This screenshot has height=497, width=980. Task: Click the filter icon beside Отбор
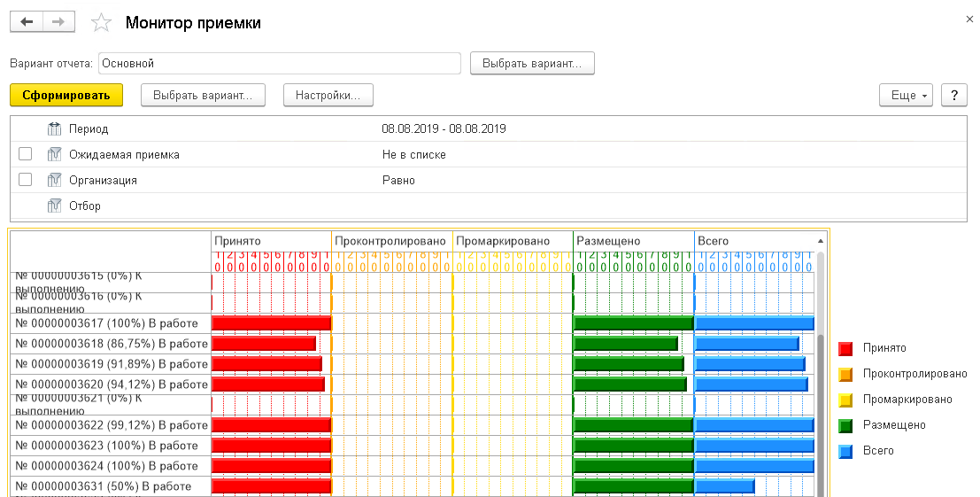[54, 206]
